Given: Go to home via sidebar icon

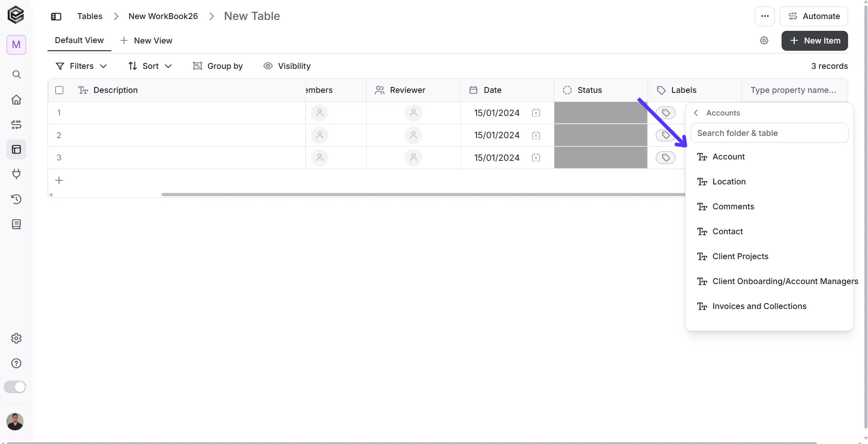Looking at the screenshot, I should coord(16,100).
